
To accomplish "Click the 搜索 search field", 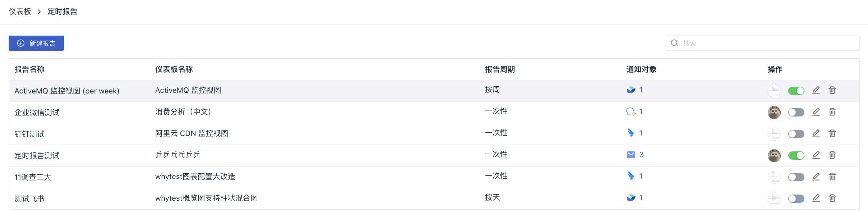I will point(762,43).
